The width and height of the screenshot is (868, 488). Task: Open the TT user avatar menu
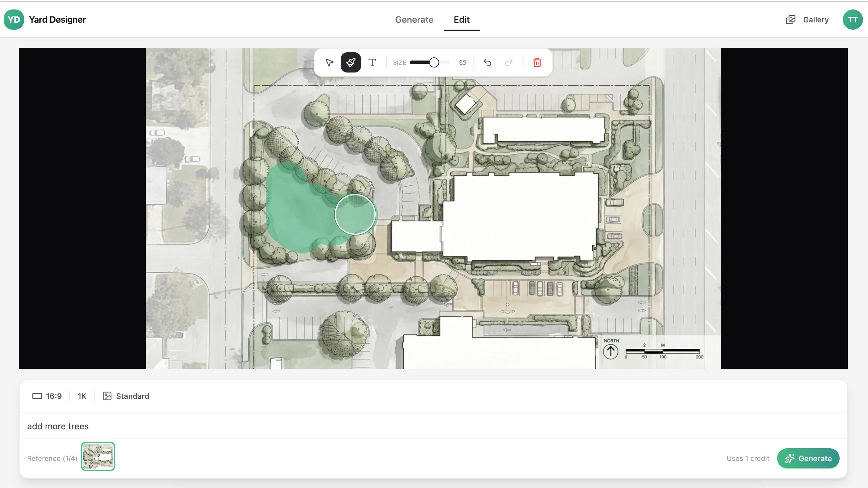853,20
